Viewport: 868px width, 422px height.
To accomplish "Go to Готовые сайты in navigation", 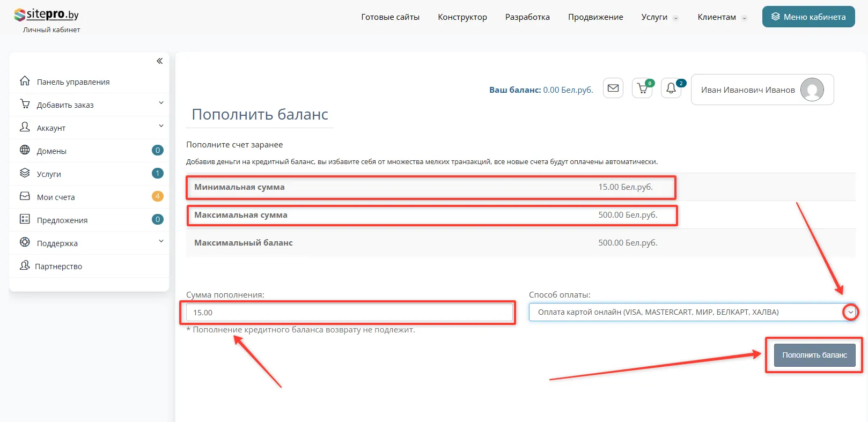I will [390, 17].
